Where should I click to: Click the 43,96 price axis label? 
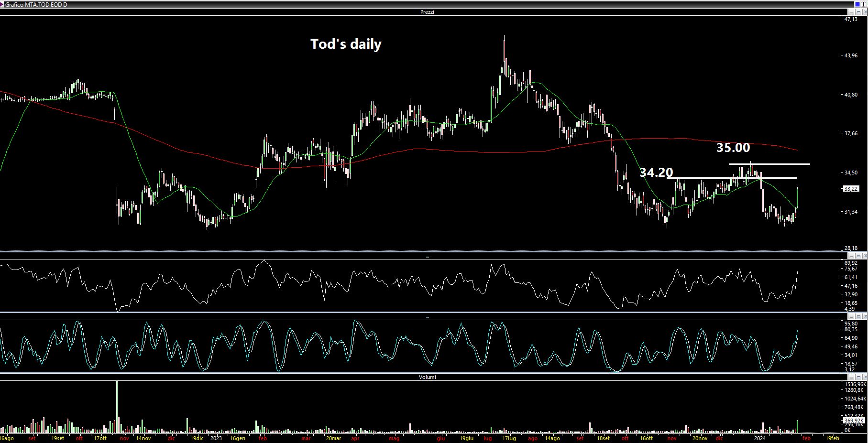851,55
